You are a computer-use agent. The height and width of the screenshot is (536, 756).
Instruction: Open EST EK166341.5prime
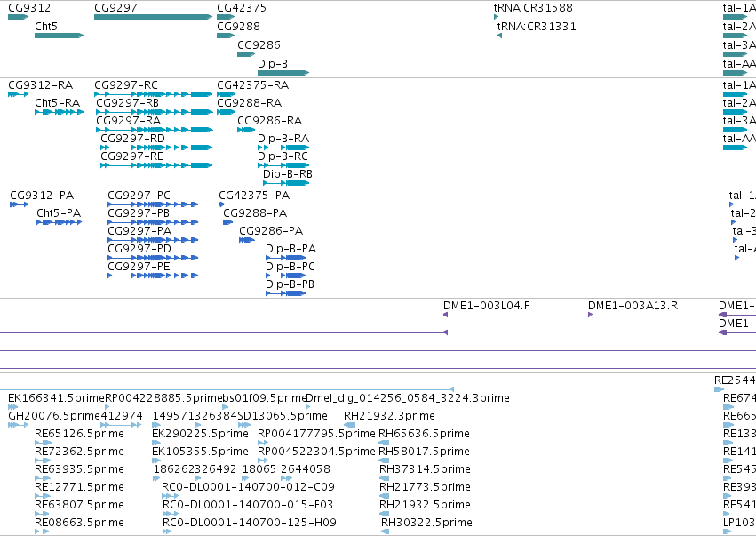pyautogui.click(x=56, y=398)
